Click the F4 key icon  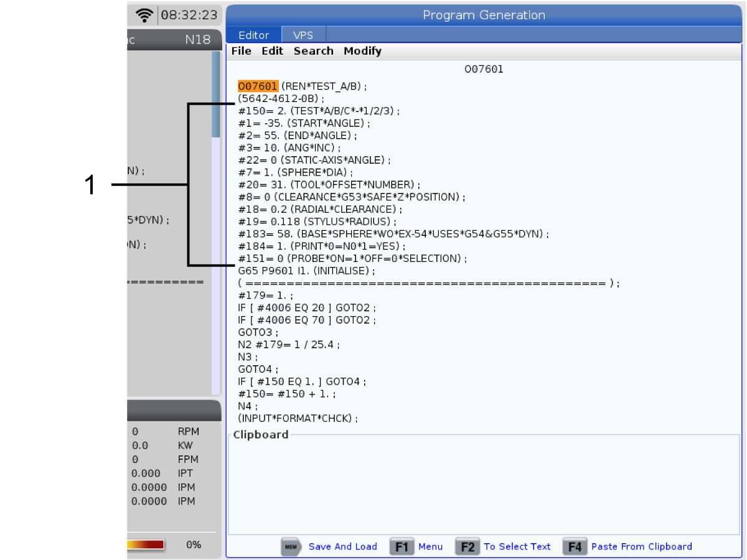point(575,547)
